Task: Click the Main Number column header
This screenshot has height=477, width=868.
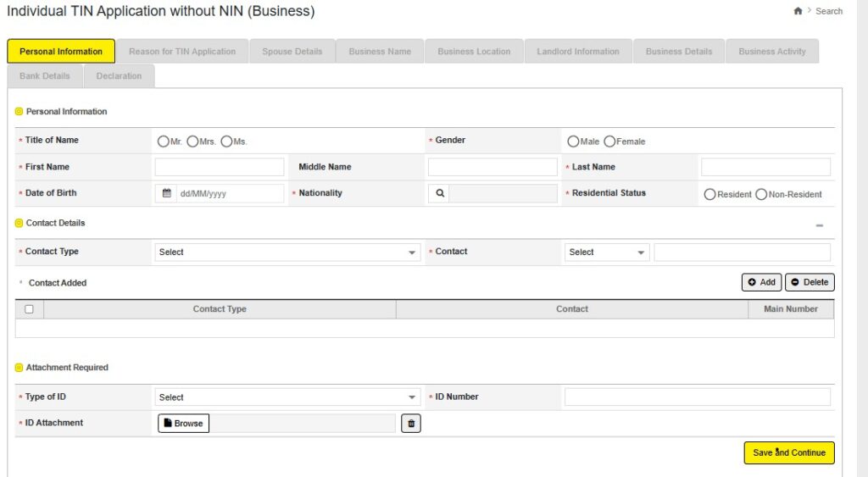Action: [791, 309]
